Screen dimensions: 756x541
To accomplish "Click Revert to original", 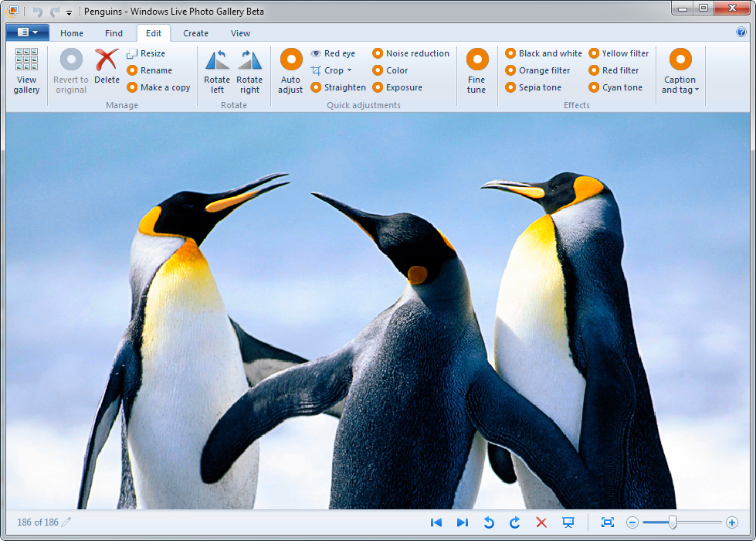I will pos(71,71).
